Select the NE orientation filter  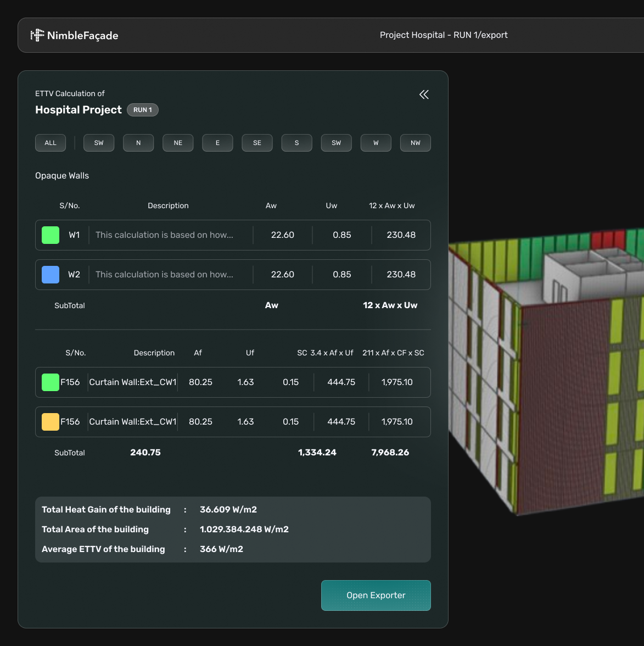[178, 143]
